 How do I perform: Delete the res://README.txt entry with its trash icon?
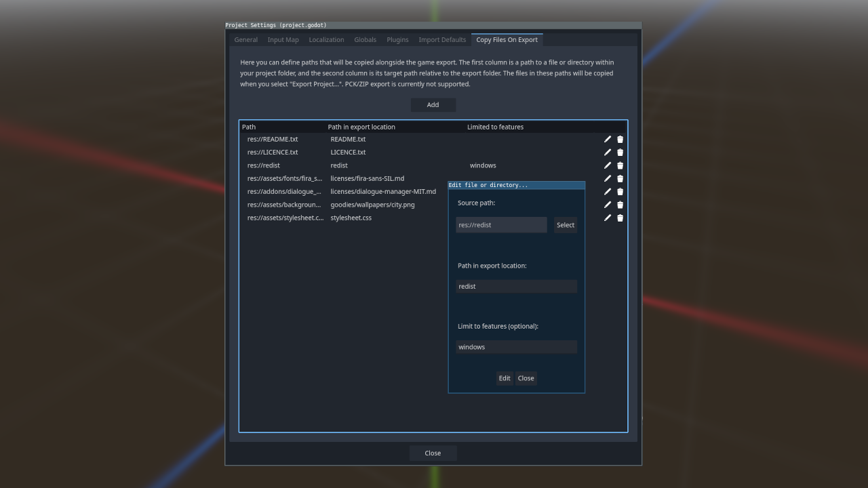click(620, 139)
